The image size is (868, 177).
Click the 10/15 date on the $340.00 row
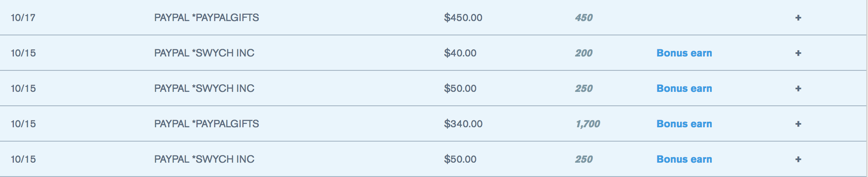coord(23,124)
